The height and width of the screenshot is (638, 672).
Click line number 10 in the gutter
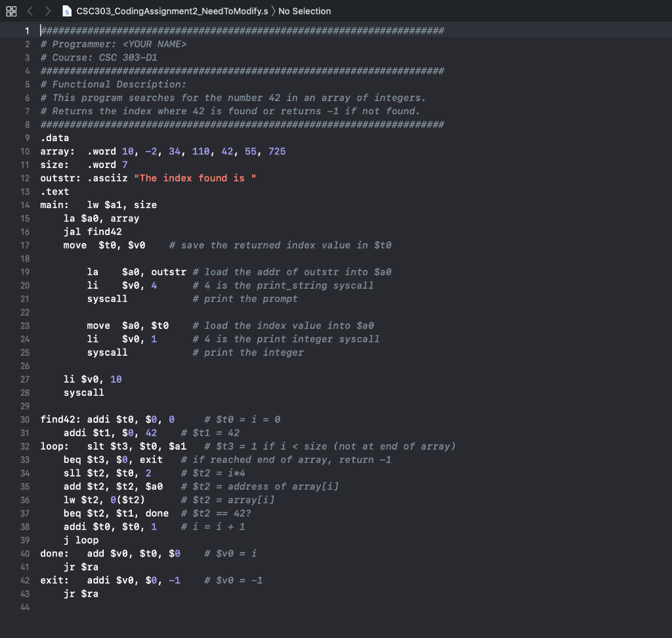click(x=24, y=151)
